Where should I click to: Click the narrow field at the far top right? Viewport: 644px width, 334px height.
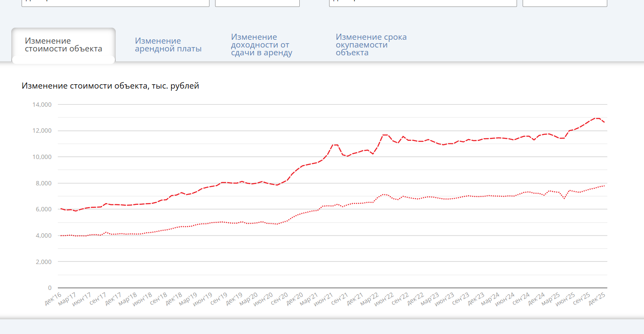(x=565, y=3)
